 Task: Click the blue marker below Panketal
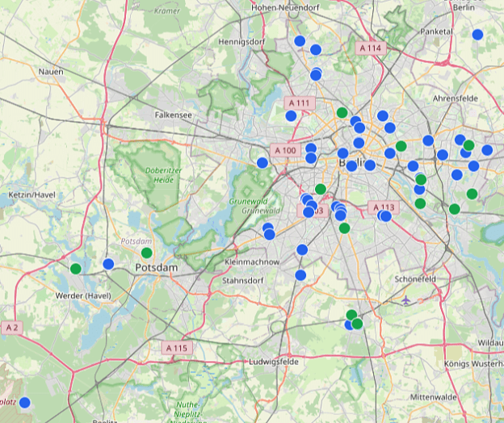click(477, 35)
